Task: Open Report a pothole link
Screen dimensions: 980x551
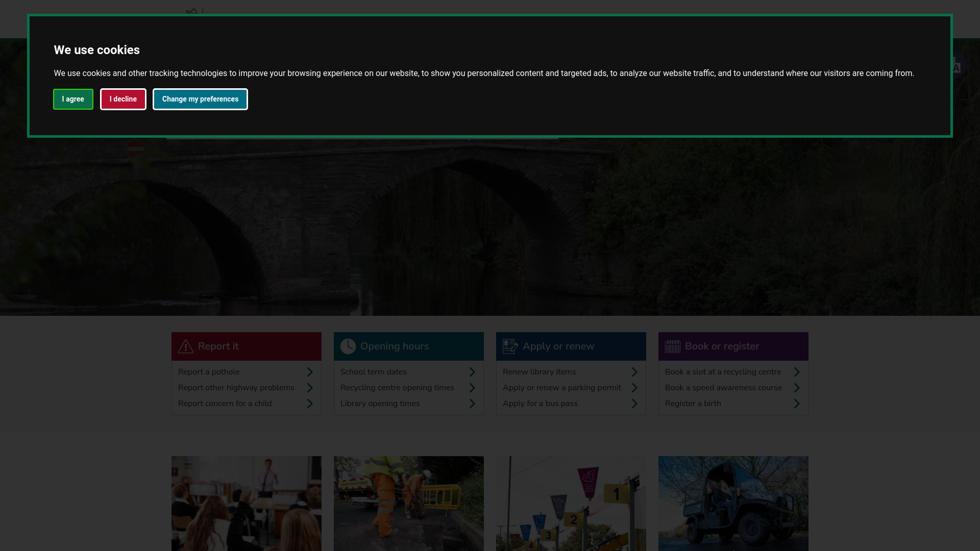Action: click(209, 372)
